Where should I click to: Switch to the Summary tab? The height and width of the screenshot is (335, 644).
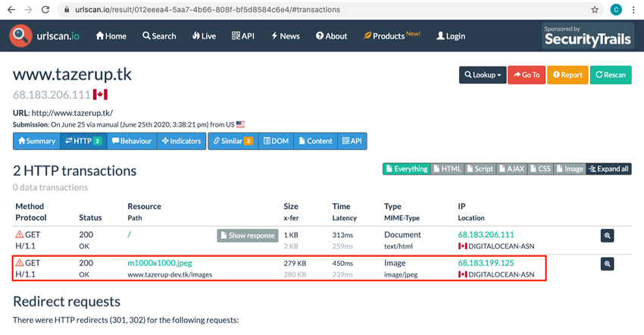pos(36,141)
